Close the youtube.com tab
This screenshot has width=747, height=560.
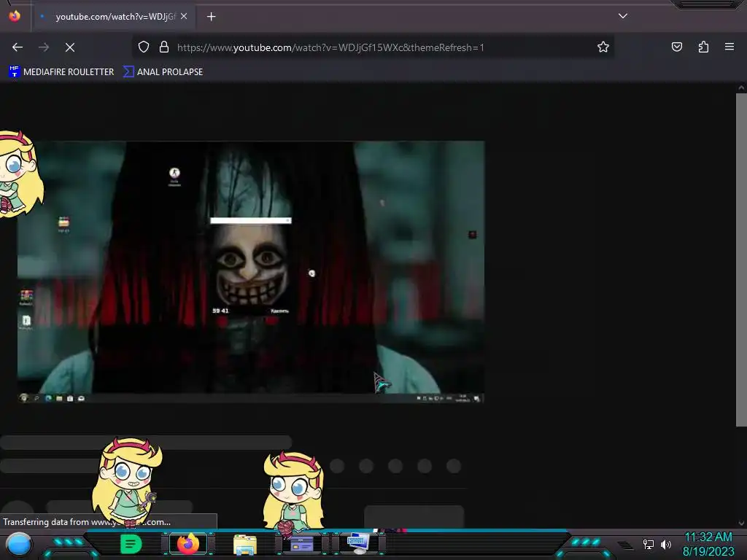(x=184, y=16)
